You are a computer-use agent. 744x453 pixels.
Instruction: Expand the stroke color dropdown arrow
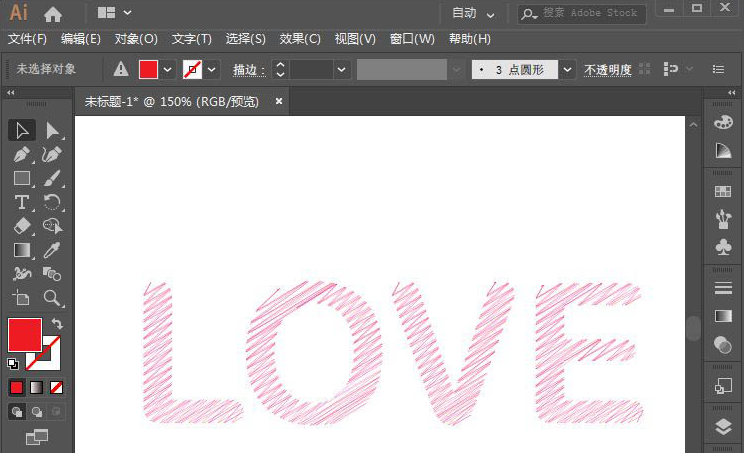coord(212,70)
